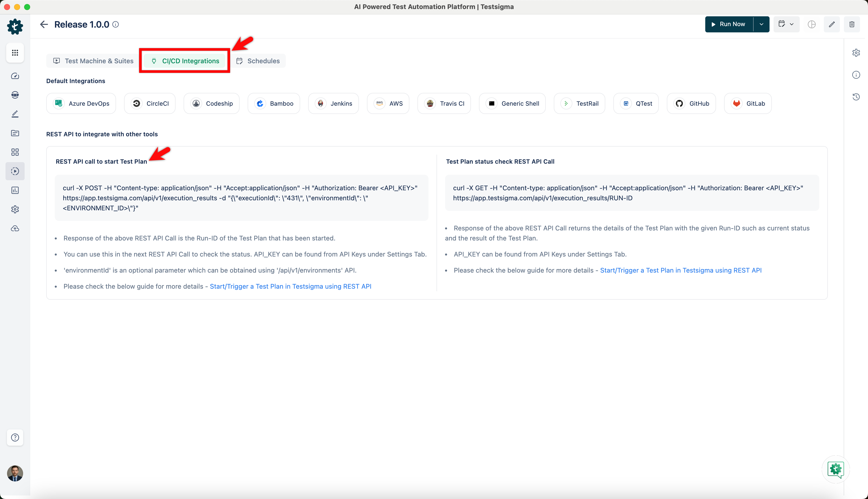The height and width of the screenshot is (499, 868).
Task: Open the apps grid menu icon
Action: point(15,53)
